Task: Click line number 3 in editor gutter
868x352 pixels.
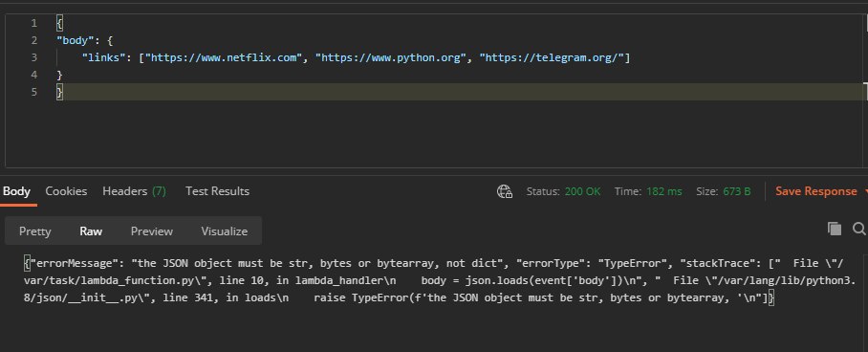Action: pyautogui.click(x=34, y=57)
